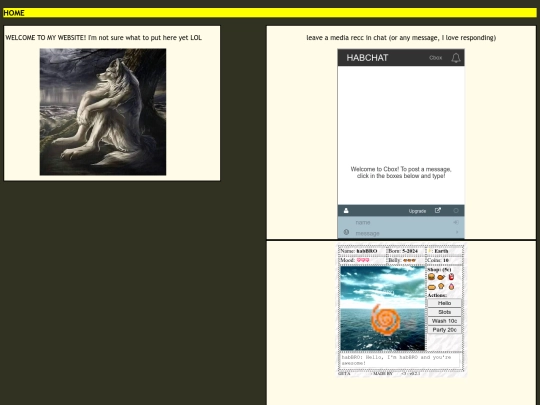The image size is (540, 405).
Task: Click the notification bell in HABCHAT header
Action: [x=456, y=58]
